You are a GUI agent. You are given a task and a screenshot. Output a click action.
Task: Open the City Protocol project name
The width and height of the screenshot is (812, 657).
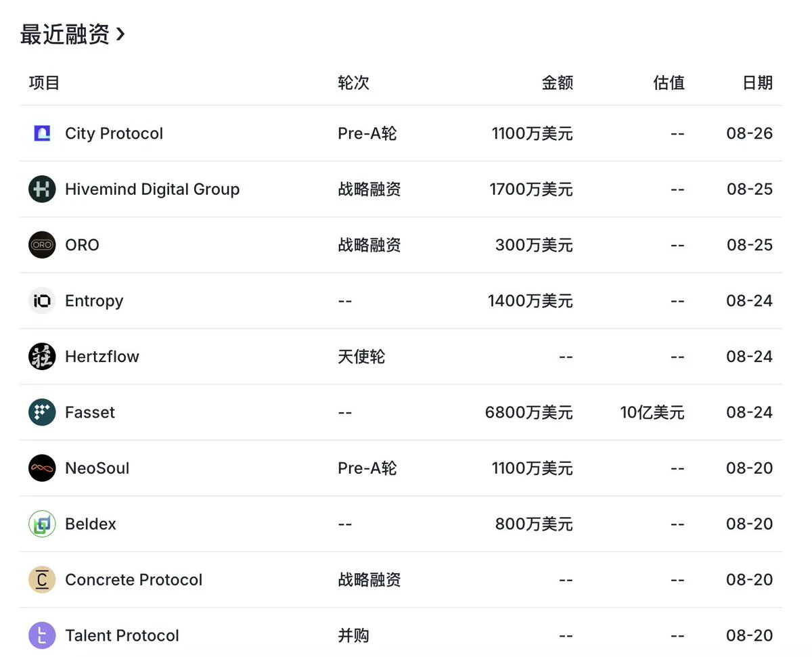pyautogui.click(x=114, y=133)
